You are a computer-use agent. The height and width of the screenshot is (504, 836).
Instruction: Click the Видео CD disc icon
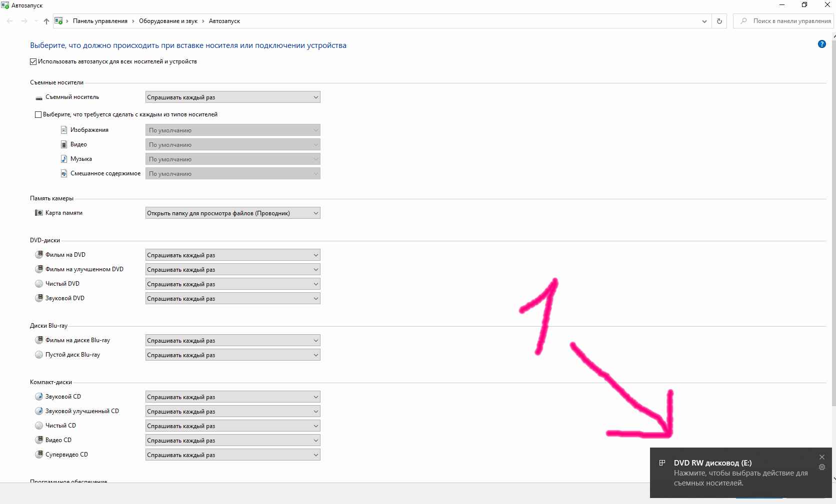pyautogui.click(x=39, y=440)
